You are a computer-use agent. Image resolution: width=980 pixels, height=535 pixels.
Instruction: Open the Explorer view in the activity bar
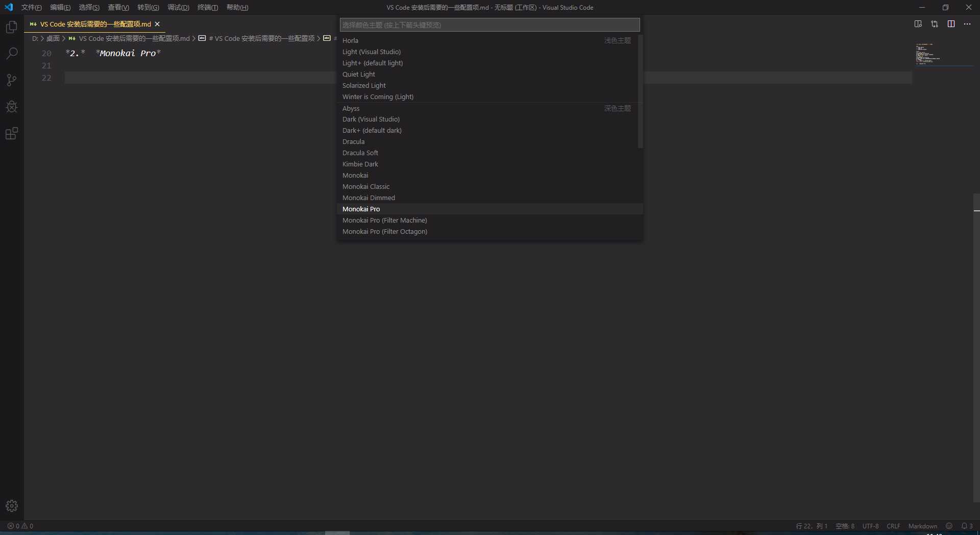[11, 27]
